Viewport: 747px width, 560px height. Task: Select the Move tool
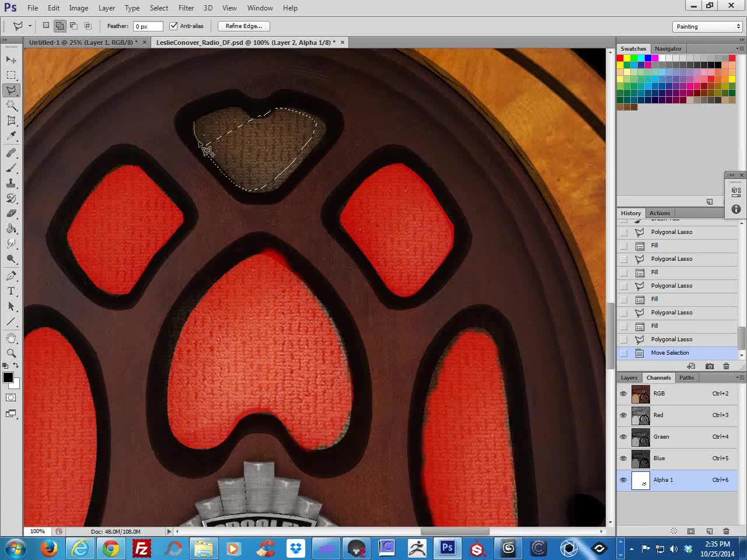[11, 60]
